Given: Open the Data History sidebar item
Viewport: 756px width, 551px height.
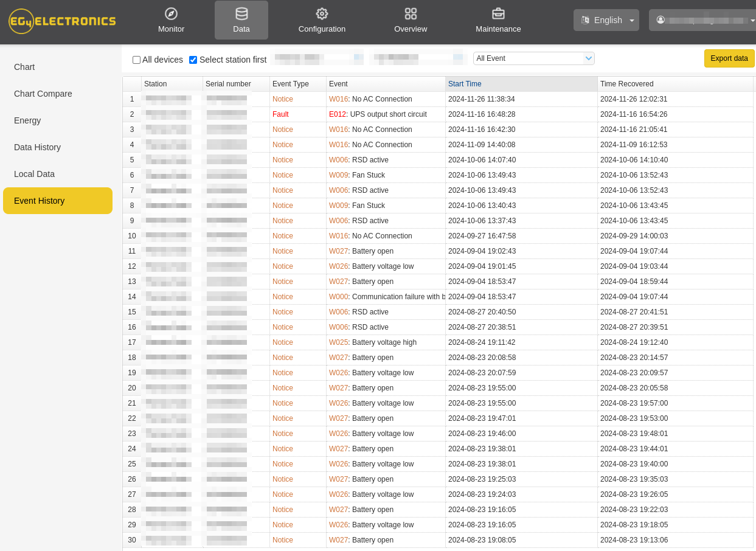Looking at the screenshot, I should coord(37,147).
